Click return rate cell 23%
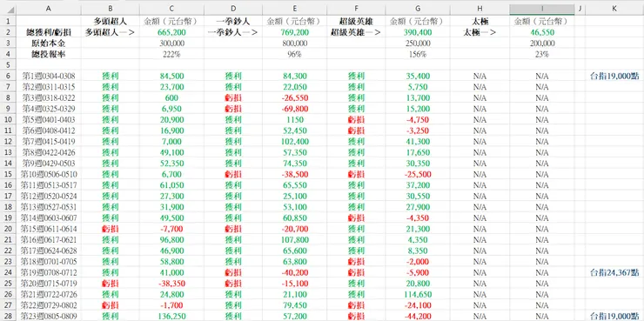The width and height of the screenshot is (644, 321). click(x=541, y=54)
